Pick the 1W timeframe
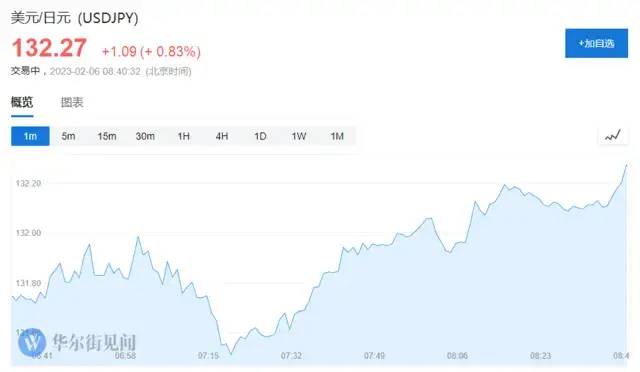Screen dimensions: 640x372 (299, 136)
